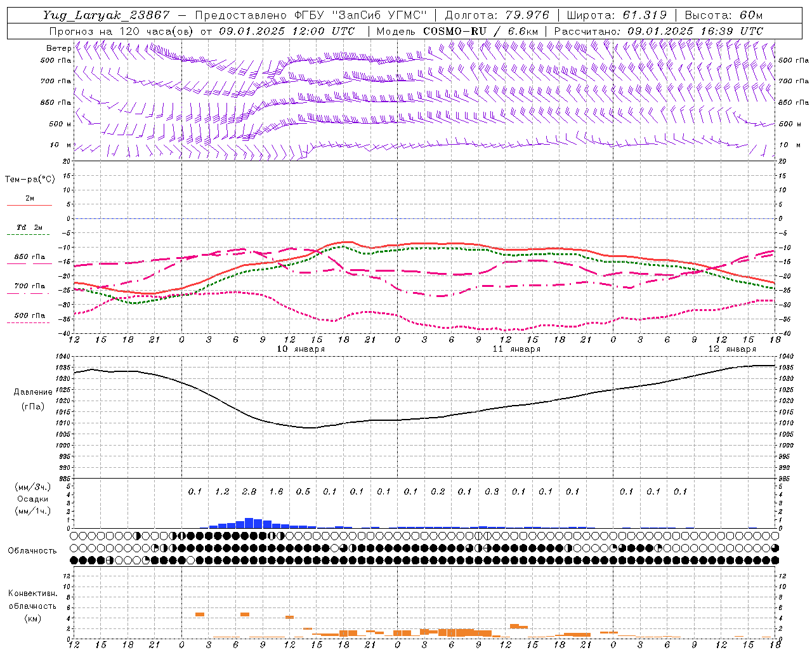Screen dimensions: 812x650
Task: Select the Широта: 61.319 value
Action: click(617, 15)
